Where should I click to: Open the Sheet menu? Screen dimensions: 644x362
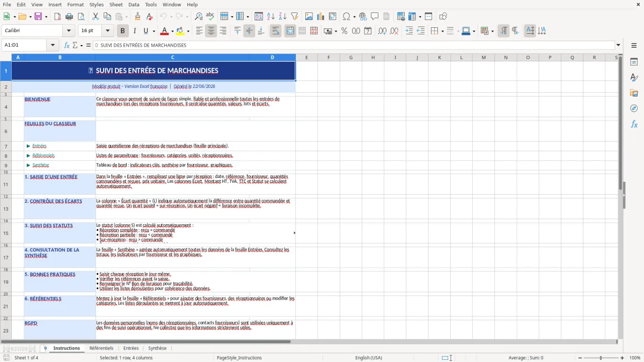[x=116, y=4]
